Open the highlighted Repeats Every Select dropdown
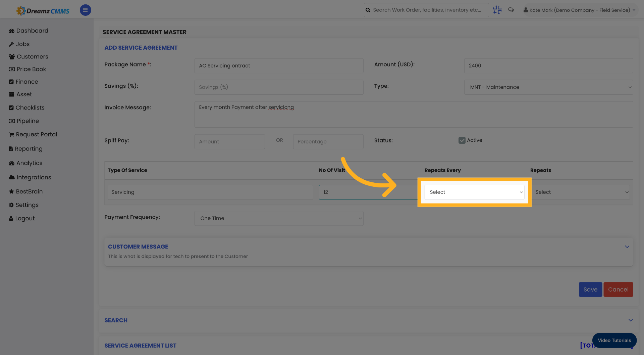The height and width of the screenshot is (355, 644). pos(474,192)
